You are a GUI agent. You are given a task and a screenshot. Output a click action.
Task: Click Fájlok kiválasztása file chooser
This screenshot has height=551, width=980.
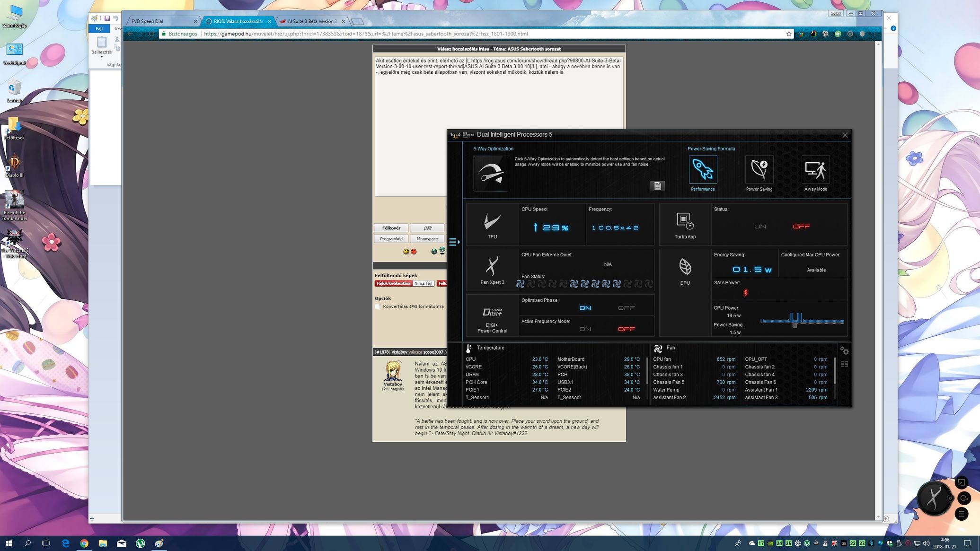point(393,283)
